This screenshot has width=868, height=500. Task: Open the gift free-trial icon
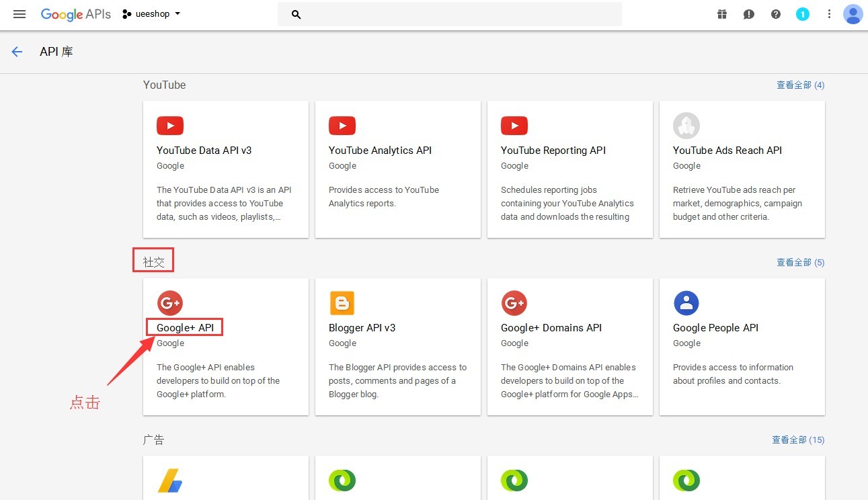(x=722, y=14)
